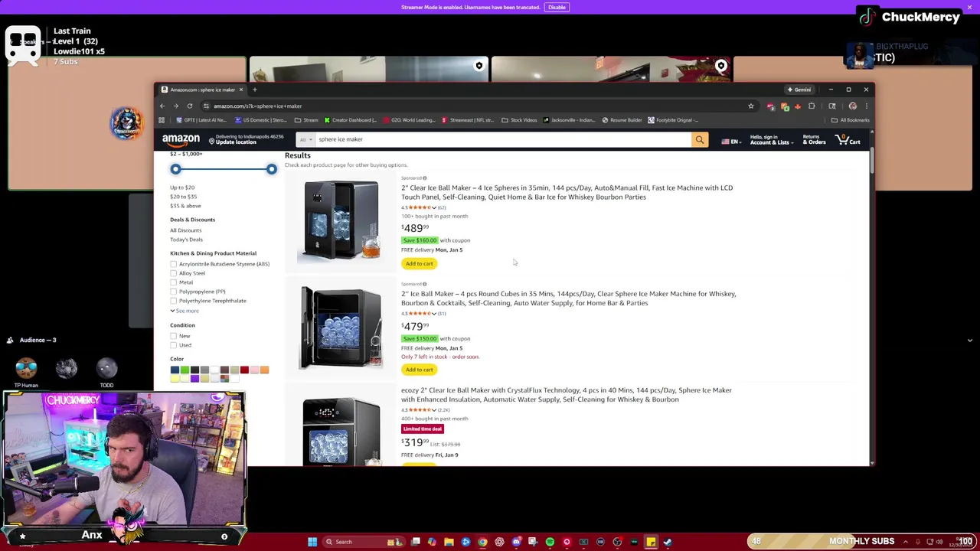
Task: Open the Creator Dashboard bookmark
Action: (350, 120)
